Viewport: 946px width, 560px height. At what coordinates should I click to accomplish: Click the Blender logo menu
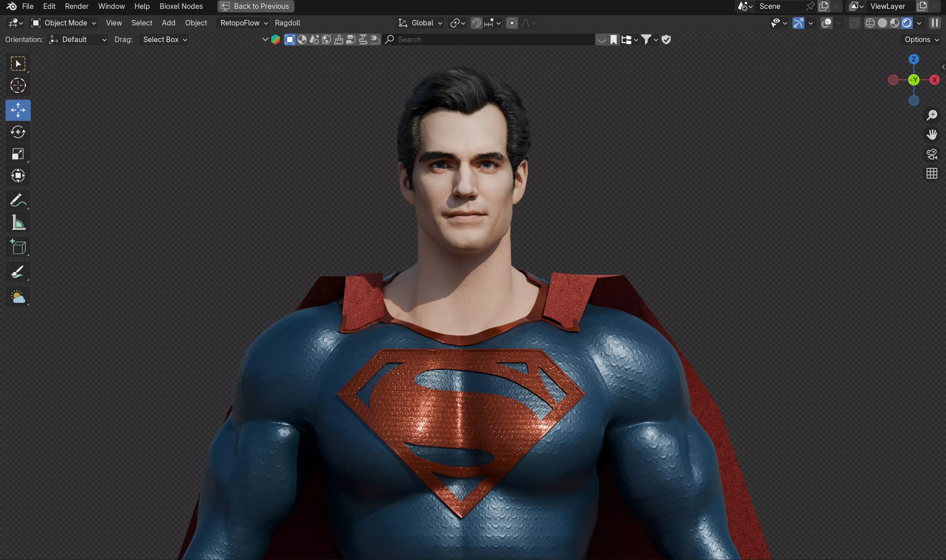point(11,6)
